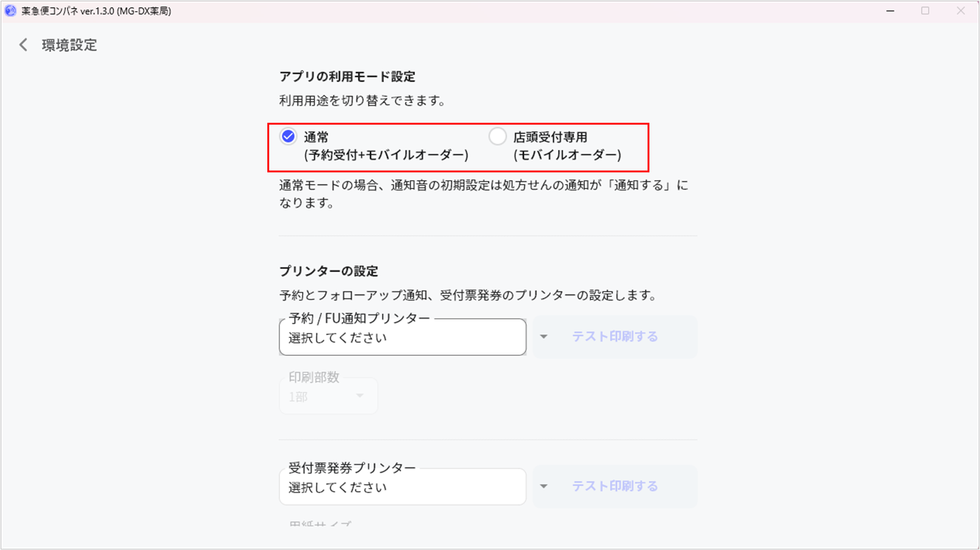This screenshot has height=550, width=980.
Task: Open the 予約 / FU通知プリンター selection field
Action: tap(403, 337)
